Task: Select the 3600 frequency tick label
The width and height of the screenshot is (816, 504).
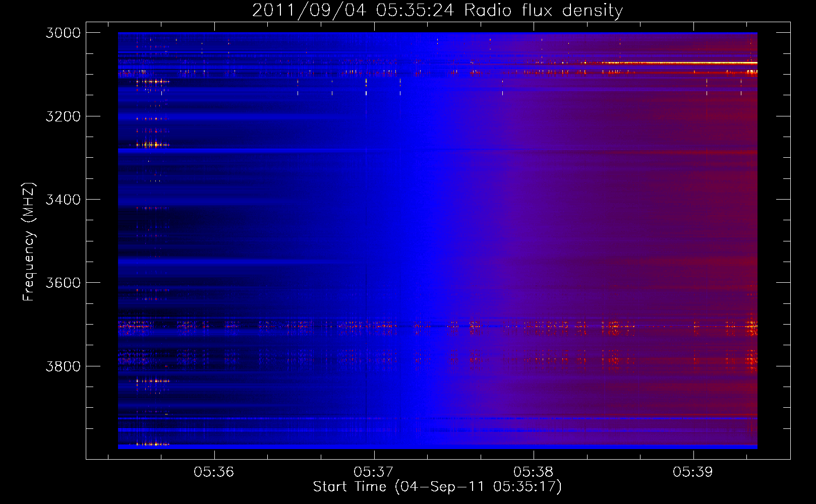Action: (63, 283)
